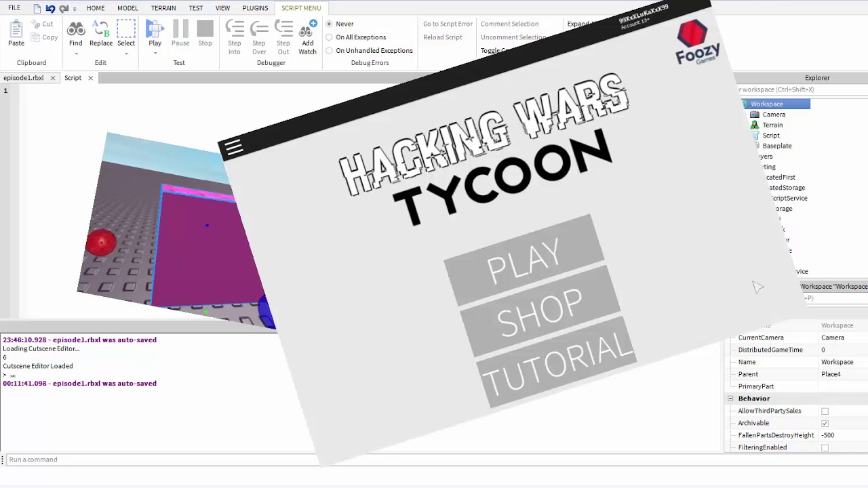Click the Step Over debugger button
The image size is (868, 488).
point(259,37)
